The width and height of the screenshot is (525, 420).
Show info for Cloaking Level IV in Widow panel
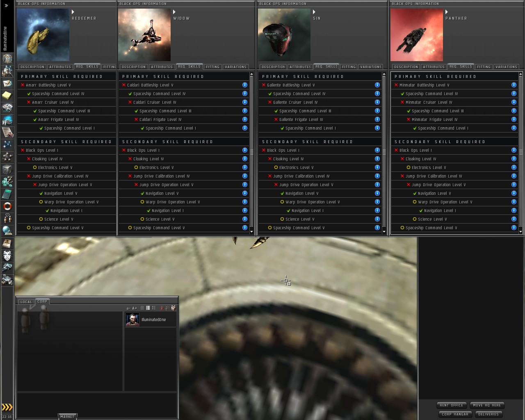coord(245,159)
